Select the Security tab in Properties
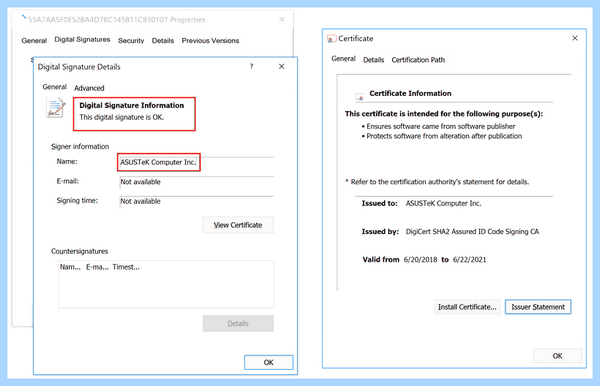The height and width of the screenshot is (386, 600). [x=131, y=41]
